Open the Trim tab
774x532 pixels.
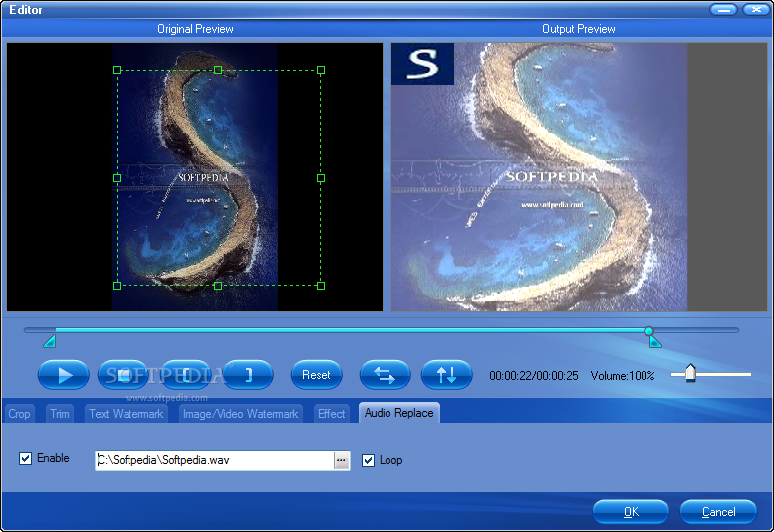[60, 414]
